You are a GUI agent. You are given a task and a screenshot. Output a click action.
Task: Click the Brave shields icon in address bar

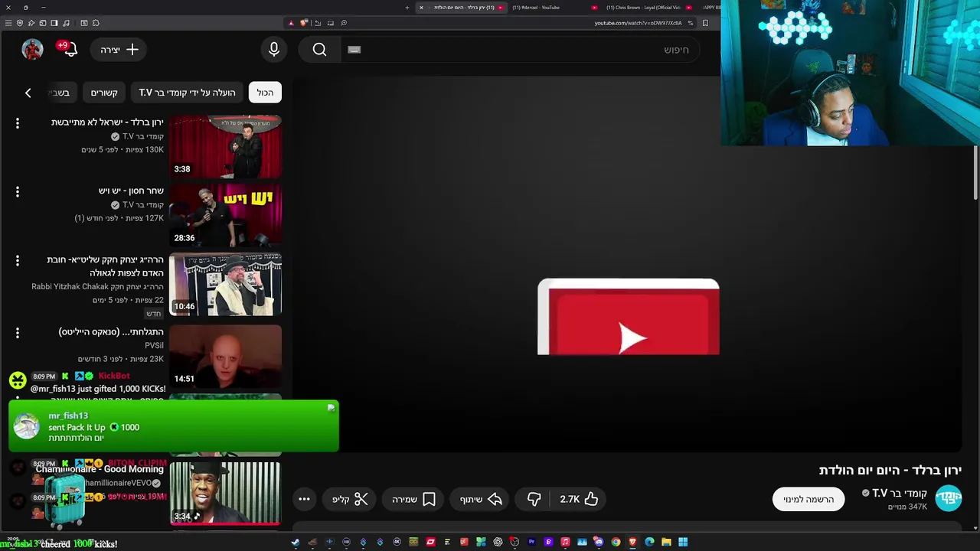[x=304, y=23]
